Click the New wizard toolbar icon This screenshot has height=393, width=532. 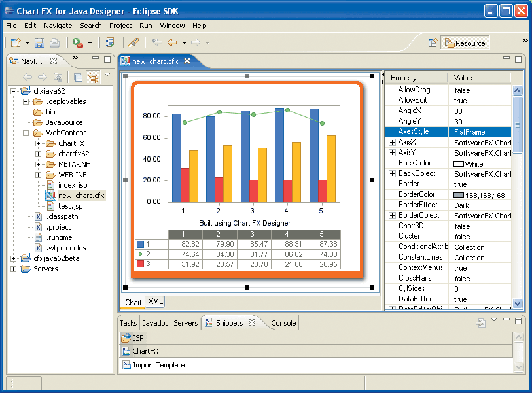(x=16, y=43)
